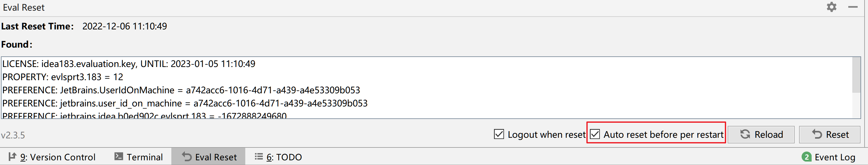Hide the Eval Reset tool window
The width and height of the screenshot is (868, 165).
pos(853,7)
